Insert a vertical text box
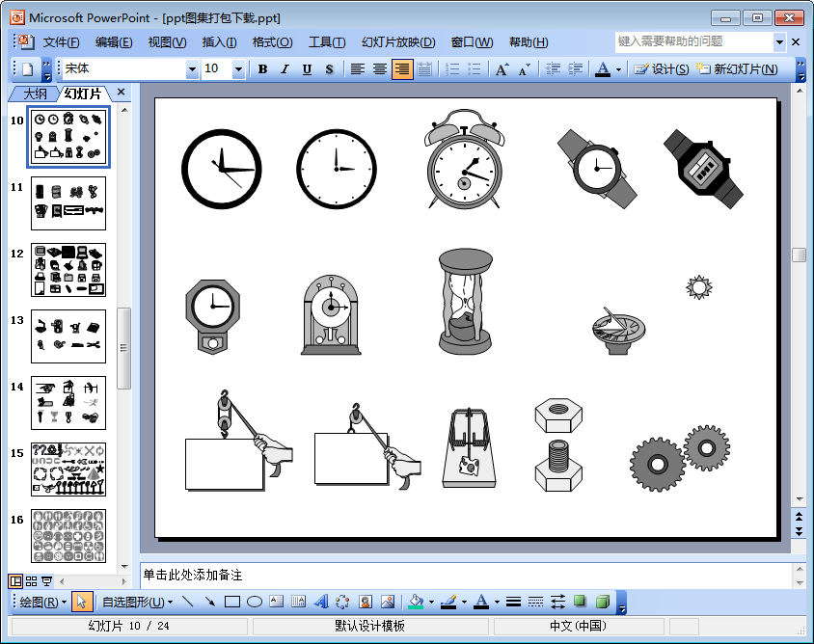Screen dimensions: 814x644 click(x=299, y=602)
